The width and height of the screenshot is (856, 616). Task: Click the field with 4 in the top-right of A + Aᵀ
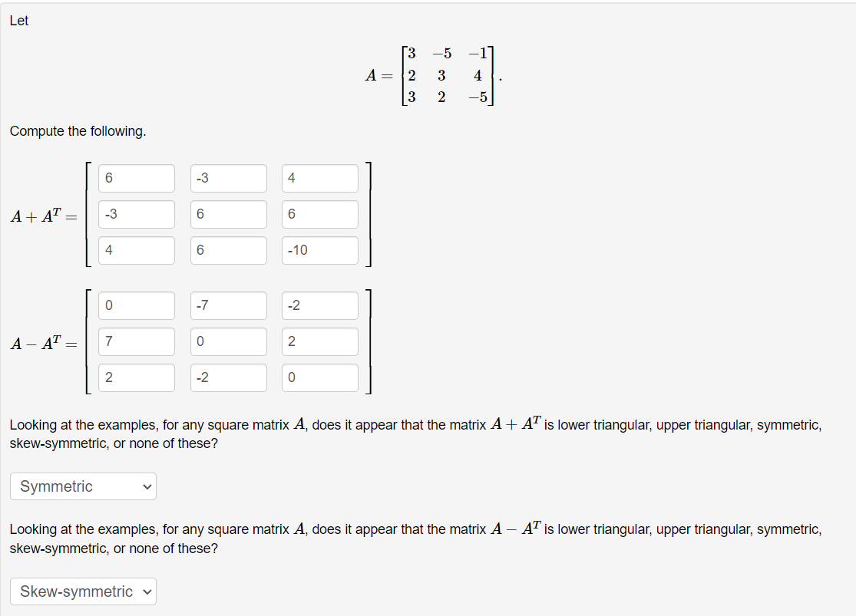click(319, 178)
